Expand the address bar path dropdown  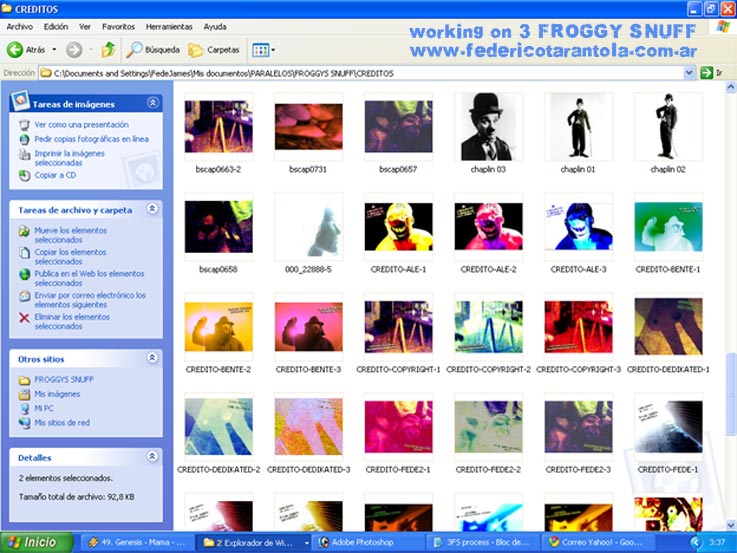[x=690, y=73]
